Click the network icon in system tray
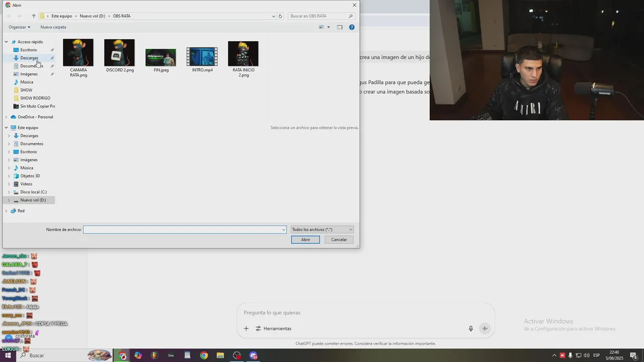Image resolution: width=644 pixels, height=362 pixels. tap(579, 355)
